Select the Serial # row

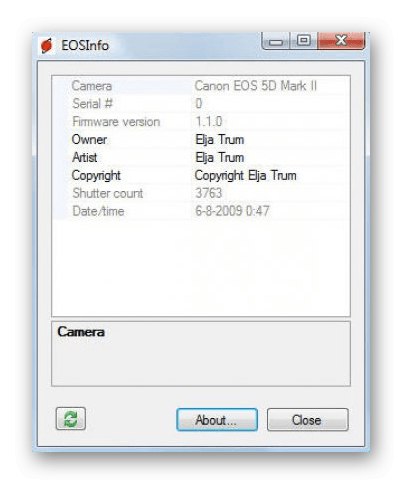pyautogui.click(x=201, y=104)
